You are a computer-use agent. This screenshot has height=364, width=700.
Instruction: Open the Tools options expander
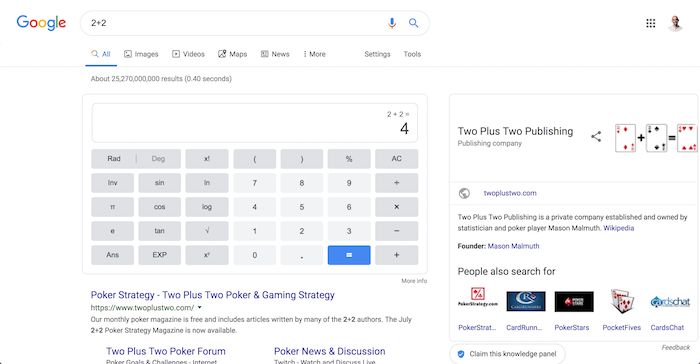[x=412, y=54]
